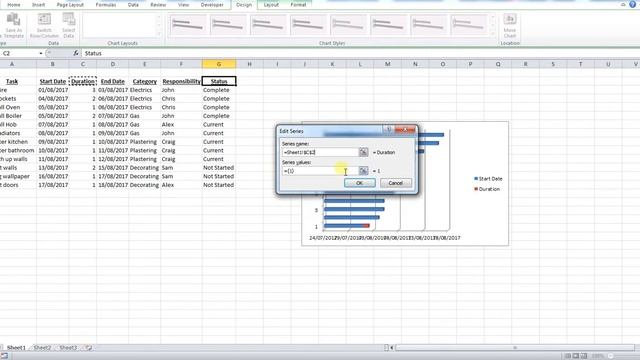640x360 pixels.
Task: Confirm Edit Series with OK button
Action: [360, 183]
